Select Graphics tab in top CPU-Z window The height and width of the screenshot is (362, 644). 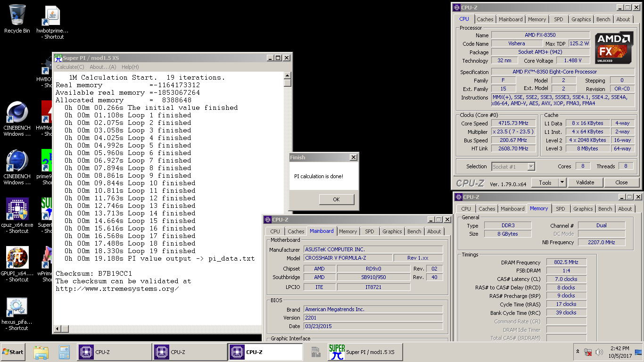(x=581, y=19)
